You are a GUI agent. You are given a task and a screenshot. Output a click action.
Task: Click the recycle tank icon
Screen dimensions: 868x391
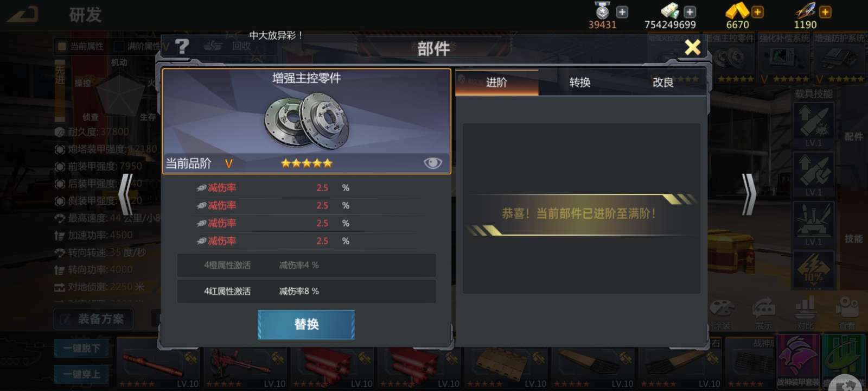tap(213, 46)
